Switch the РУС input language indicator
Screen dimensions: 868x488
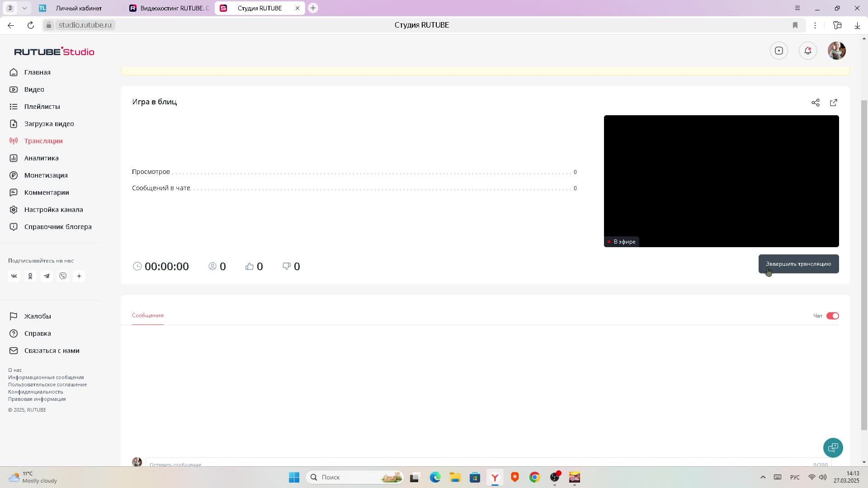[794, 478]
